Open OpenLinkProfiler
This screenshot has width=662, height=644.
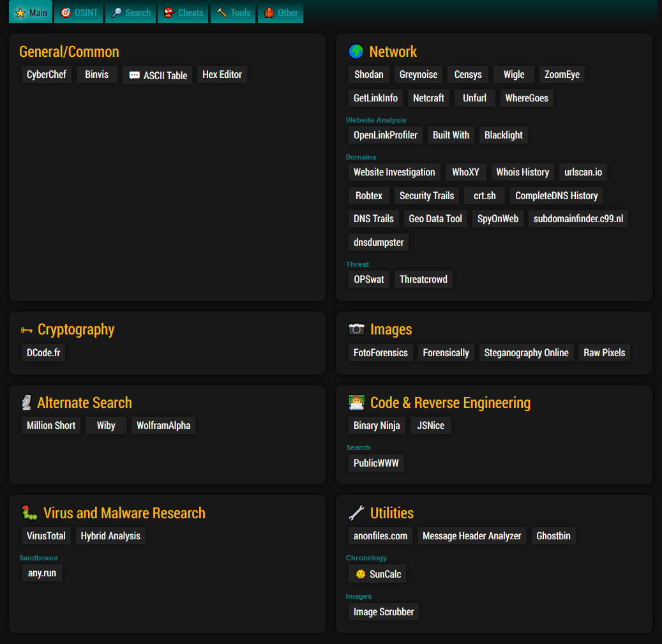coord(386,135)
